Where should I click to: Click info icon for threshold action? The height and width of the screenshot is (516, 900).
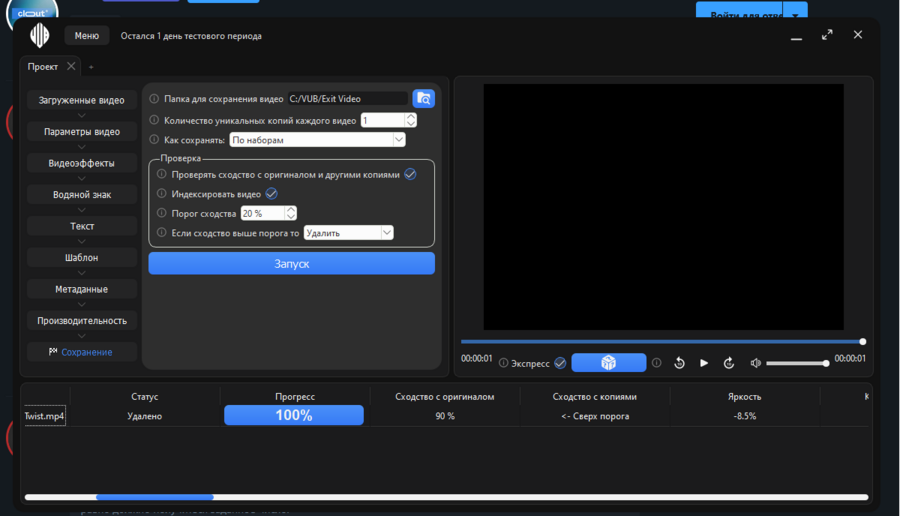point(162,232)
